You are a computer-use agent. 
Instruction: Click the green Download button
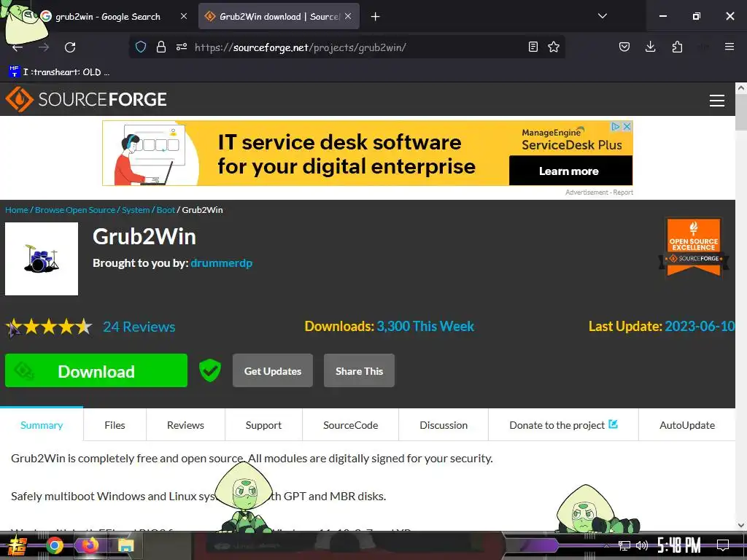(x=96, y=370)
